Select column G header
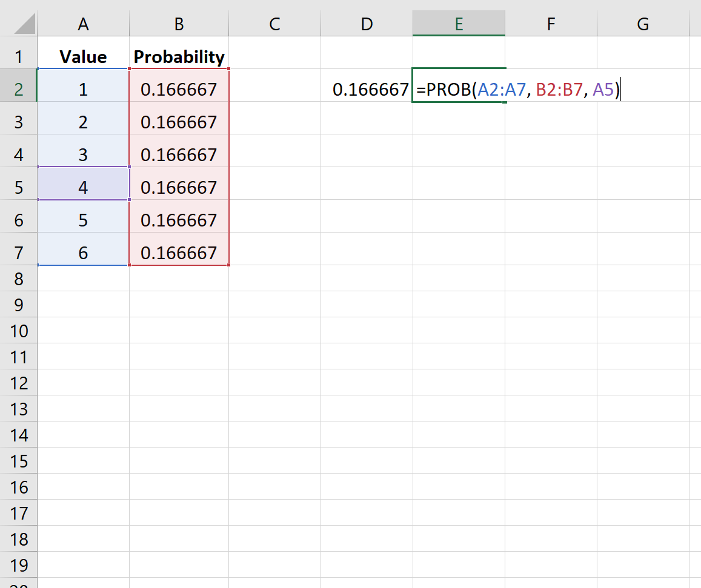The image size is (701, 588). click(643, 24)
